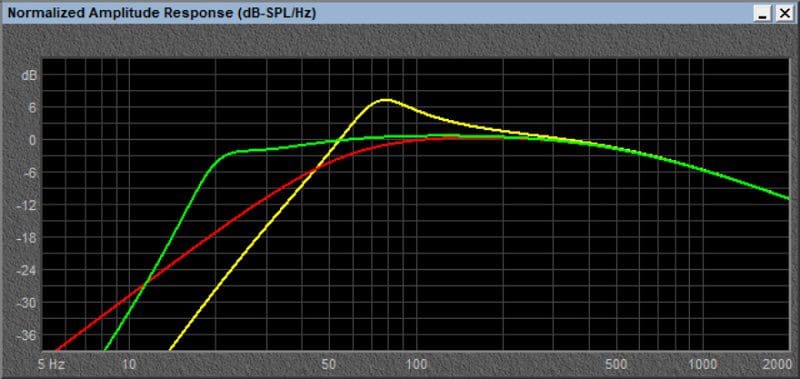This screenshot has height=379, width=800.
Task: Close the Normalized Amplitude Response window
Action: click(x=784, y=14)
